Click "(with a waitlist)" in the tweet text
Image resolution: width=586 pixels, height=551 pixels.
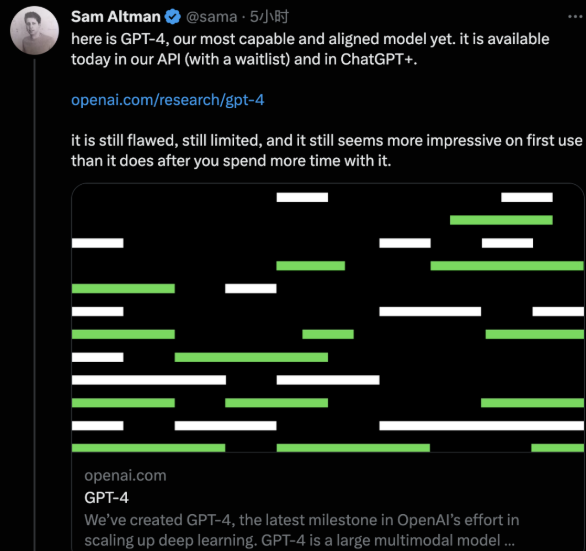(237, 59)
